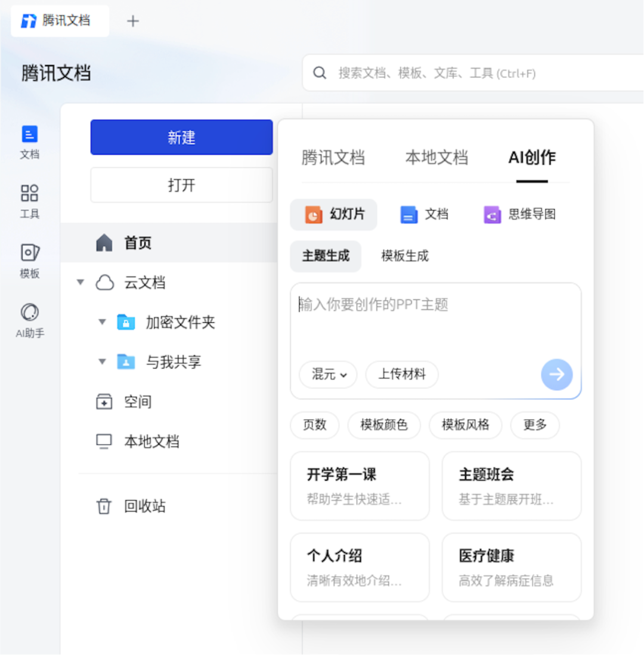This screenshot has height=655, width=644.
Task: Click the 本地文档 monitor icon
Action: pyautogui.click(x=104, y=441)
